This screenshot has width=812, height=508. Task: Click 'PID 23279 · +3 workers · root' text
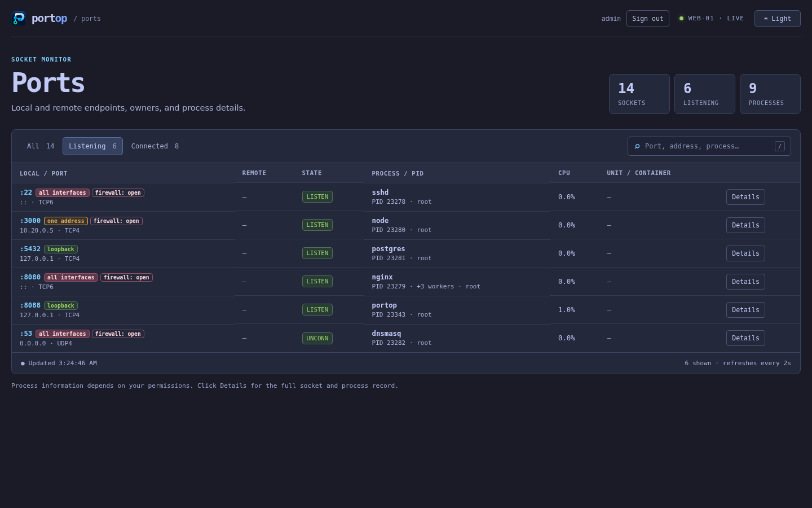[x=426, y=287]
